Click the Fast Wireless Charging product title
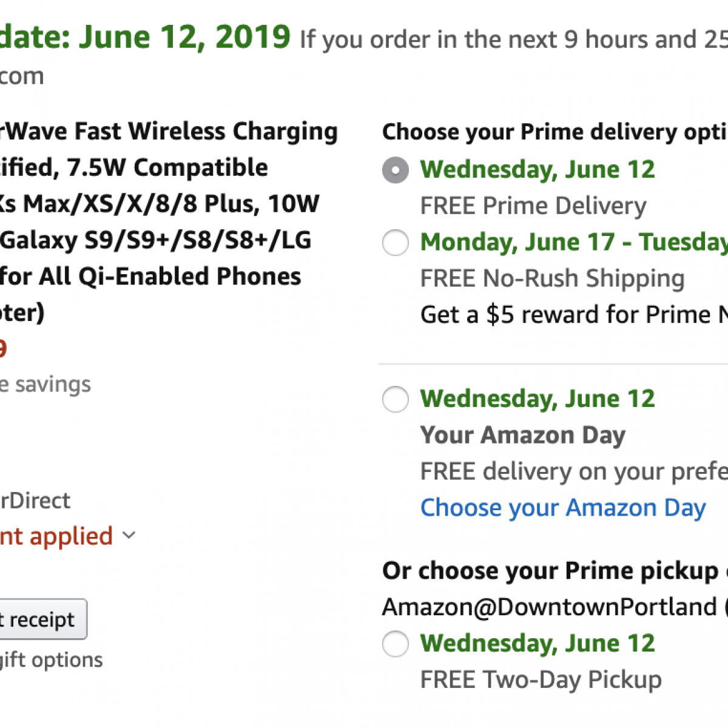The height and width of the screenshot is (728, 728). click(x=170, y=132)
